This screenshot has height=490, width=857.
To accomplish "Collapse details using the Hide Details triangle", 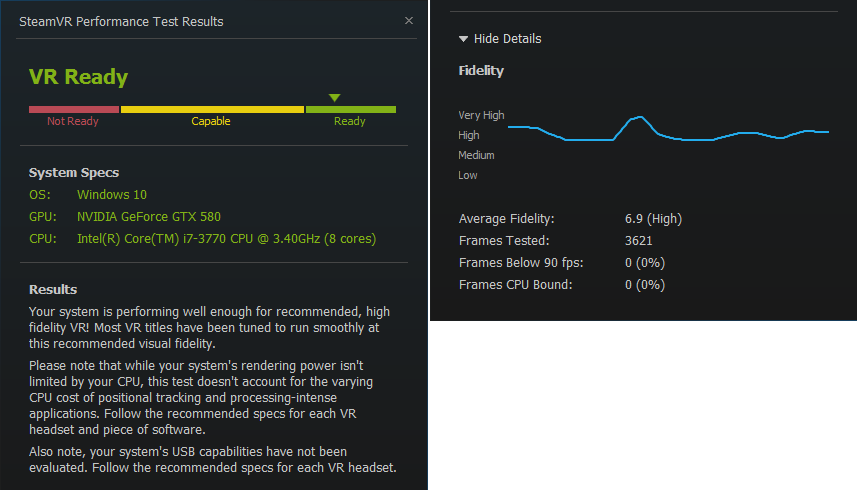I will (x=463, y=39).
